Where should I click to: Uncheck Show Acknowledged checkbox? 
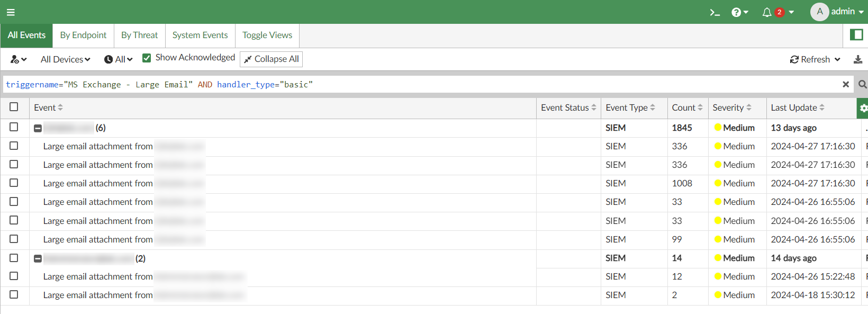(147, 58)
